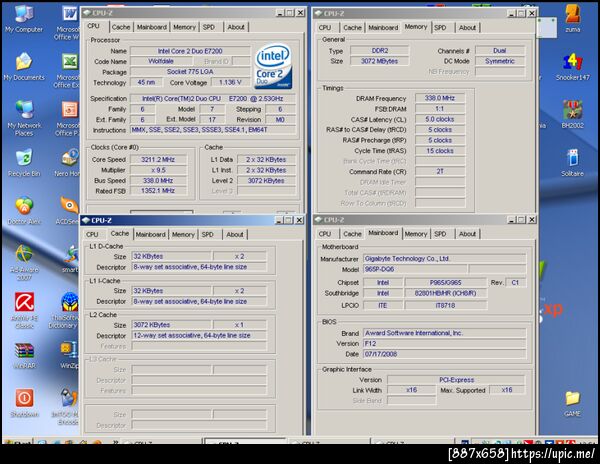Open About tab in the memory Timings window
This screenshot has width=600, height=464.
point(467,27)
